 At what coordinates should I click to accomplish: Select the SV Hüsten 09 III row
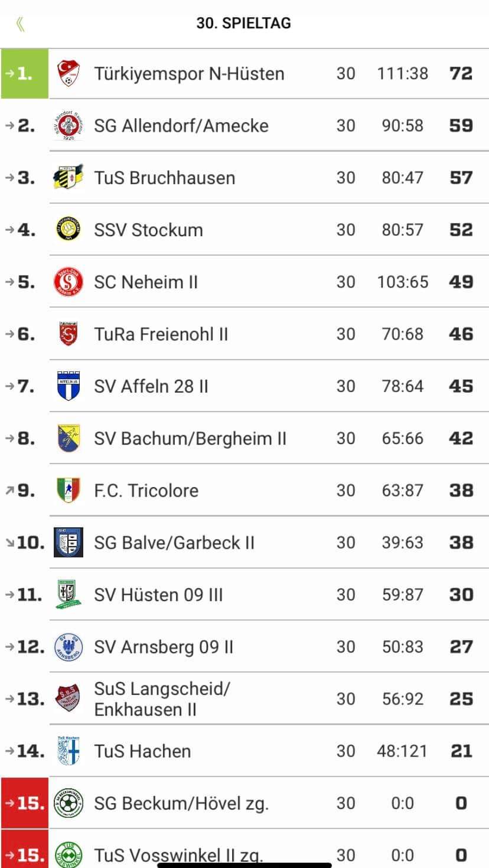(244, 595)
